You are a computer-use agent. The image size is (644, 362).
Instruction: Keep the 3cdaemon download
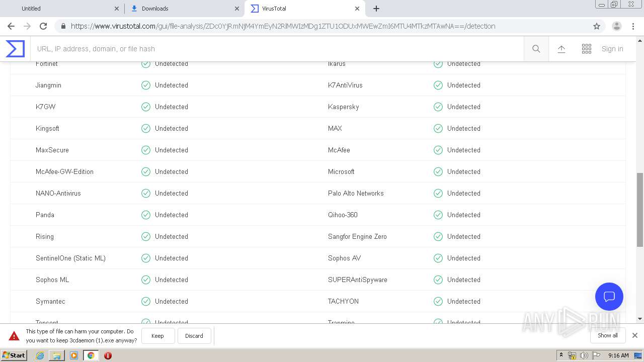click(x=157, y=336)
